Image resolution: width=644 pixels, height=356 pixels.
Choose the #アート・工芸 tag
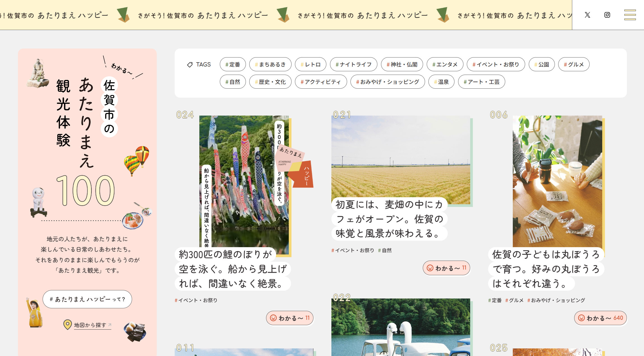click(x=481, y=82)
